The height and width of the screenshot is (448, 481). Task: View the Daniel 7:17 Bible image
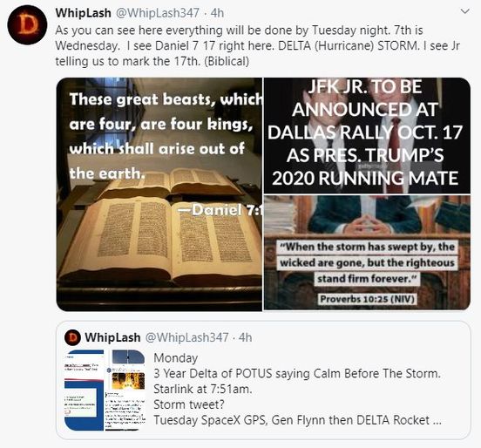(x=159, y=194)
